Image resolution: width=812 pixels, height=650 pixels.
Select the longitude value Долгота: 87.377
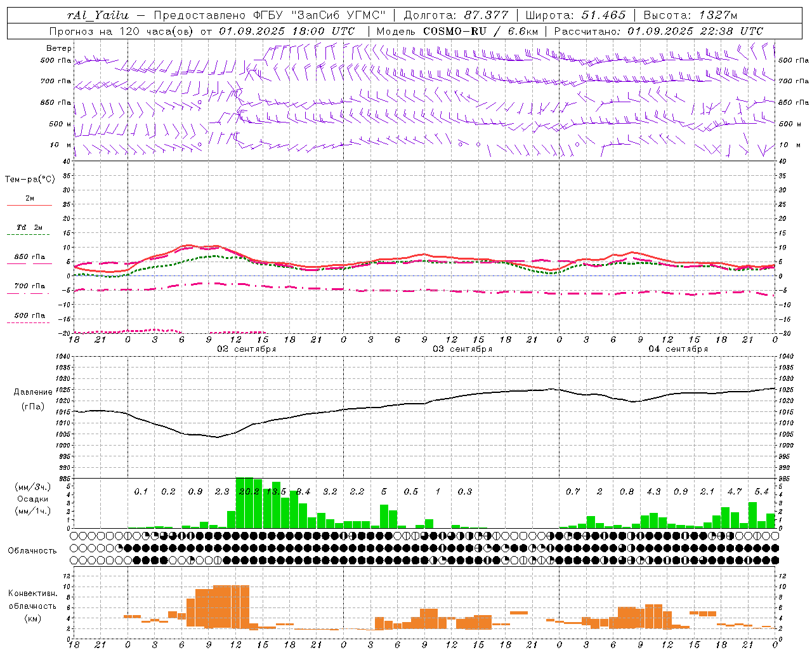pos(456,15)
